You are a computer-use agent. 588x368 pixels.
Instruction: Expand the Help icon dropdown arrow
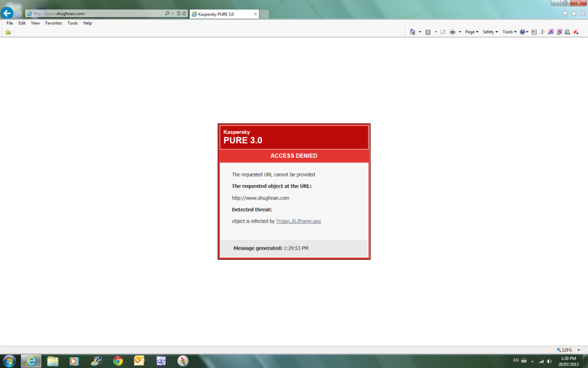[527, 32]
